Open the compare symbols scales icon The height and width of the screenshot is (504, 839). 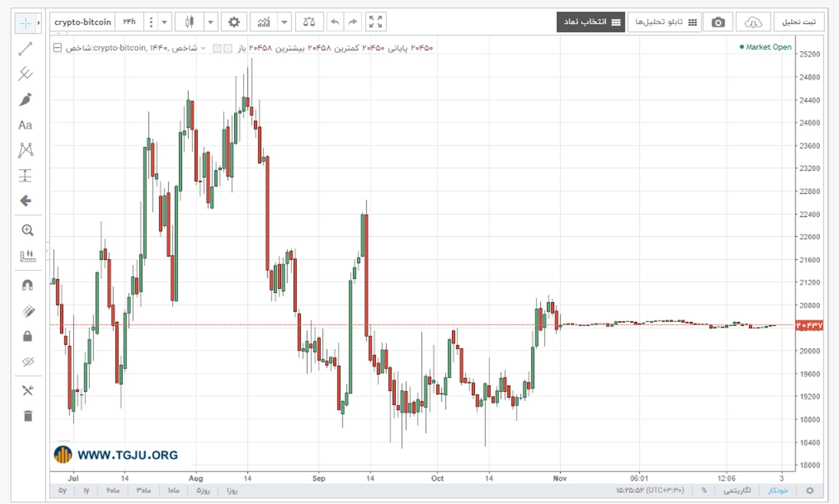click(x=309, y=22)
